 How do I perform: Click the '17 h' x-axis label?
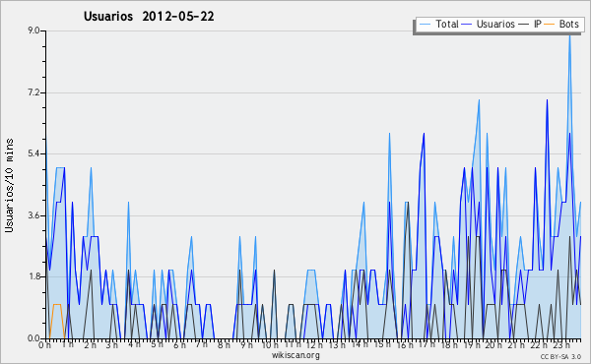pos(427,344)
